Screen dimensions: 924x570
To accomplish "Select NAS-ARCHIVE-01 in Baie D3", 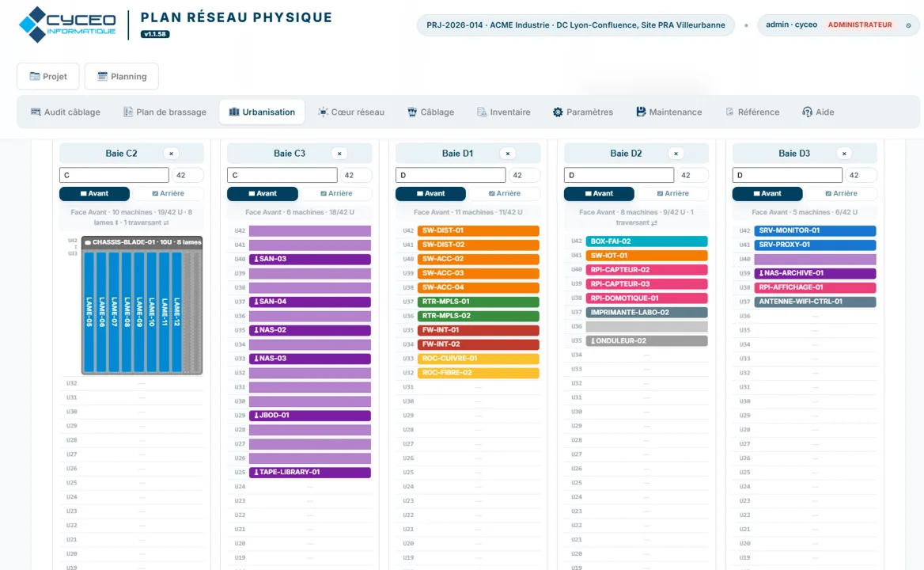I will (815, 273).
